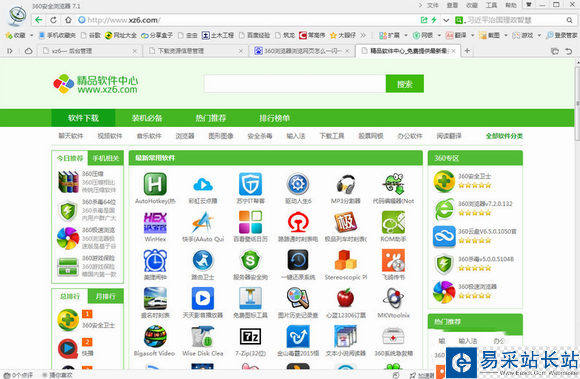Image resolution: width=580 pixels, height=379 pixels.
Task: Click the MP3 splitter headphones icon
Action: click(x=346, y=184)
